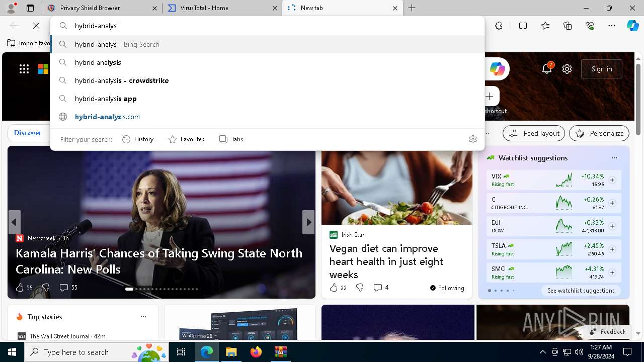Image resolution: width=644 pixels, height=362 pixels.
Task: Open Task View in taskbar
Action: pos(181,352)
